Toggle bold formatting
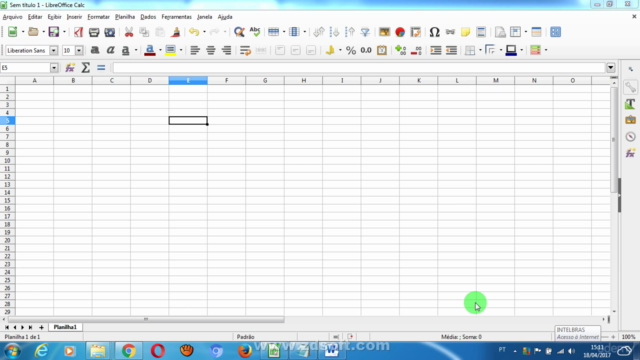 point(95,50)
